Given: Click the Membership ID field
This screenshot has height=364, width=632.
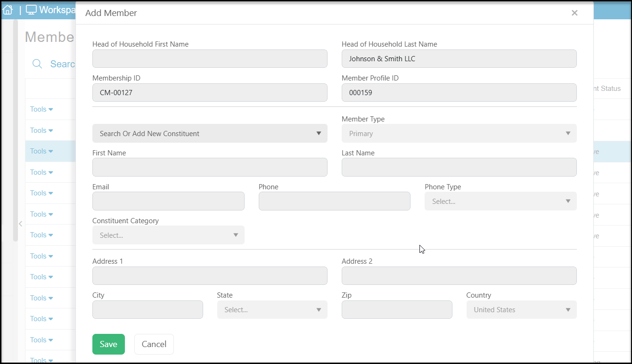Looking at the screenshot, I should [x=210, y=93].
